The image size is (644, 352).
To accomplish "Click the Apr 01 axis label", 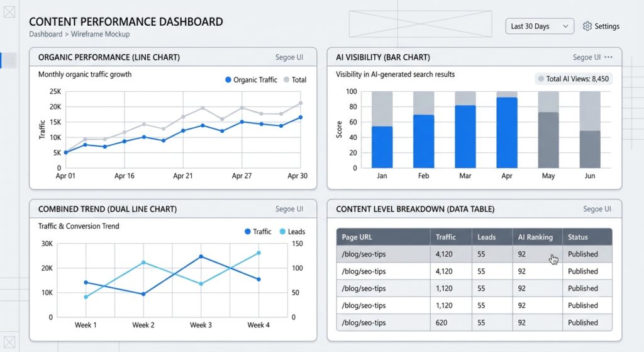I will click(65, 176).
